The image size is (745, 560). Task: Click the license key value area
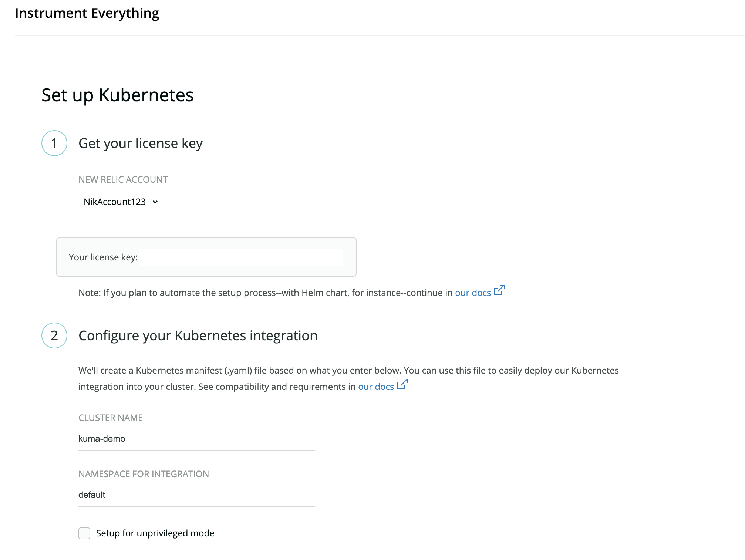[241, 257]
